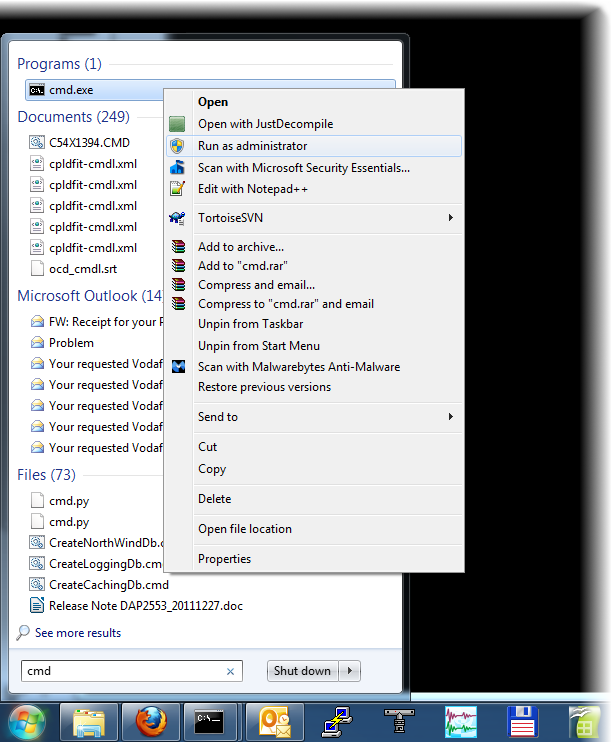Select Copy in the context menu

(x=314, y=468)
